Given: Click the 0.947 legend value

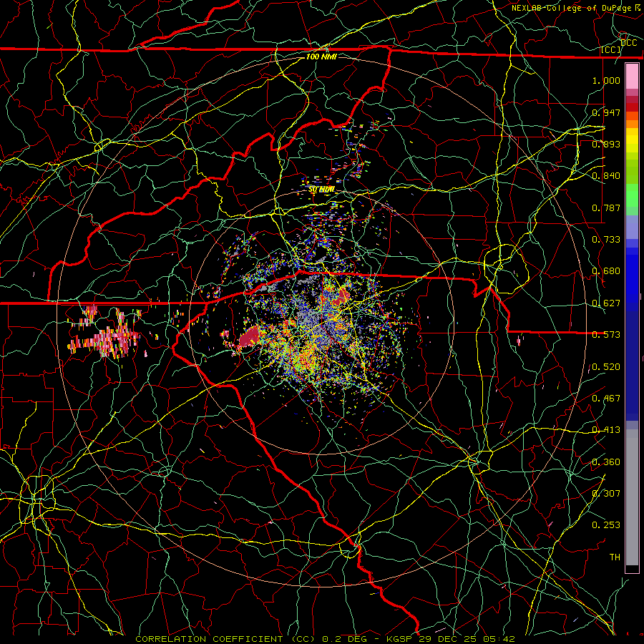Looking at the screenshot, I should [x=606, y=112].
